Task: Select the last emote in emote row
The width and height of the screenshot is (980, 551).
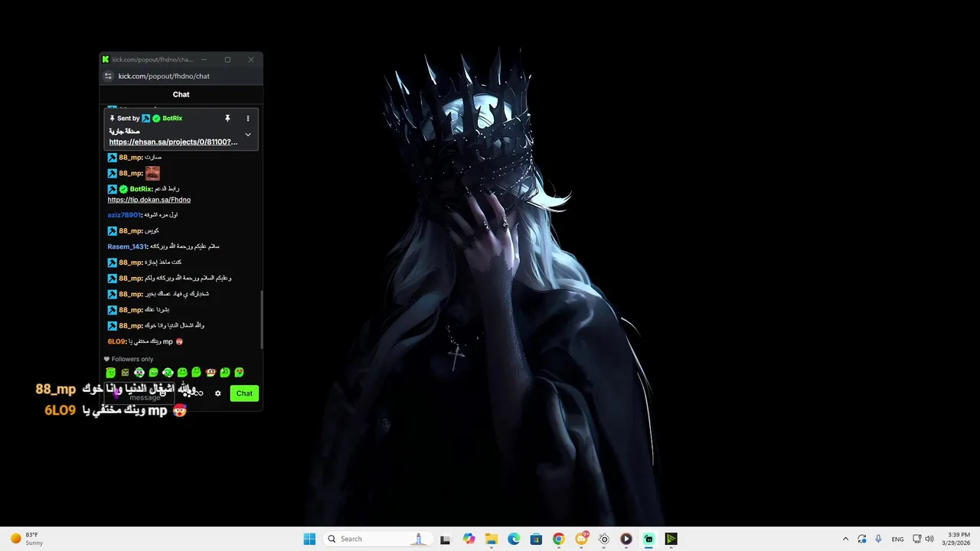Action: coord(239,373)
